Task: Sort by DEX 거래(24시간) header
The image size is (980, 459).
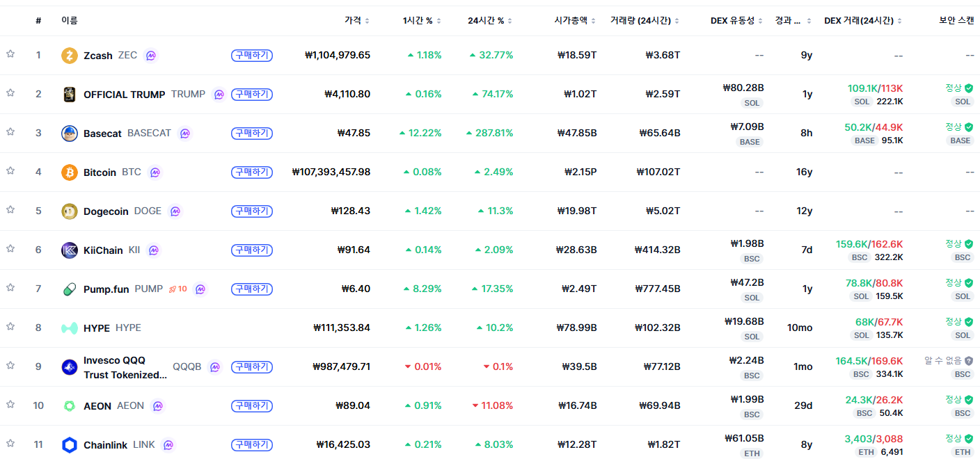Action: [x=863, y=21]
